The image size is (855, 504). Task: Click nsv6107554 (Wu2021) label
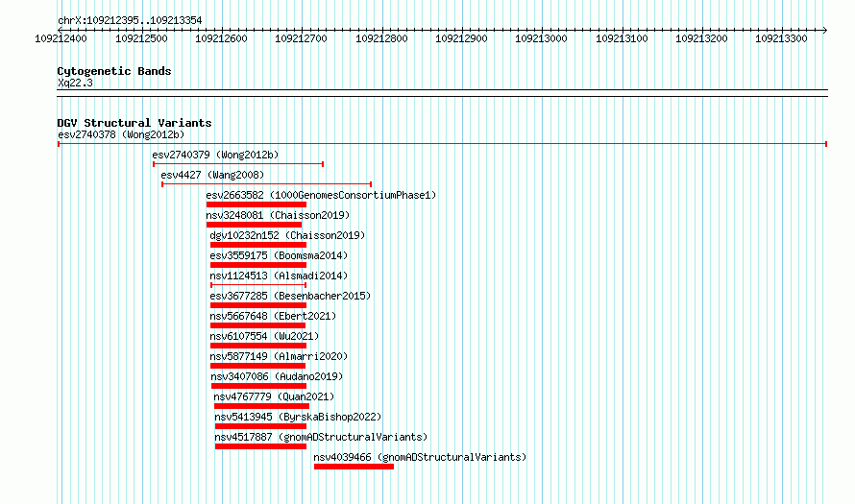[x=264, y=336]
